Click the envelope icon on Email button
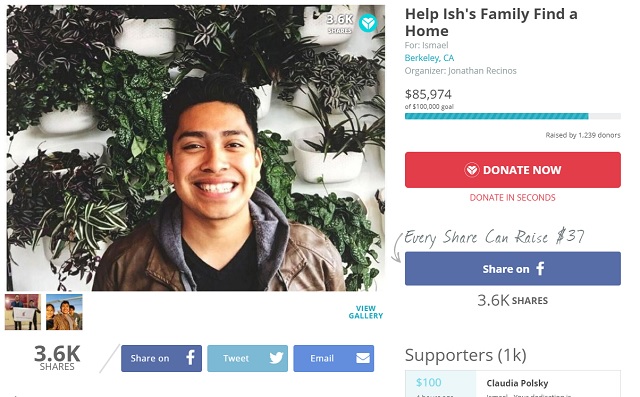Image resolution: width=640 pixels, height=397 pixels. pos(362,358)
